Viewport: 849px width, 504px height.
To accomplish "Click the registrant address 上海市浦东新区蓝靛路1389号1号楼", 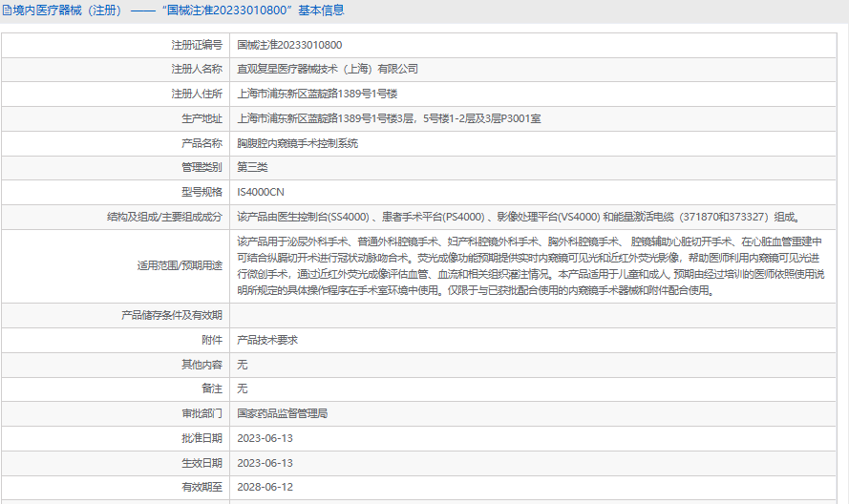I will coord(317,94).
